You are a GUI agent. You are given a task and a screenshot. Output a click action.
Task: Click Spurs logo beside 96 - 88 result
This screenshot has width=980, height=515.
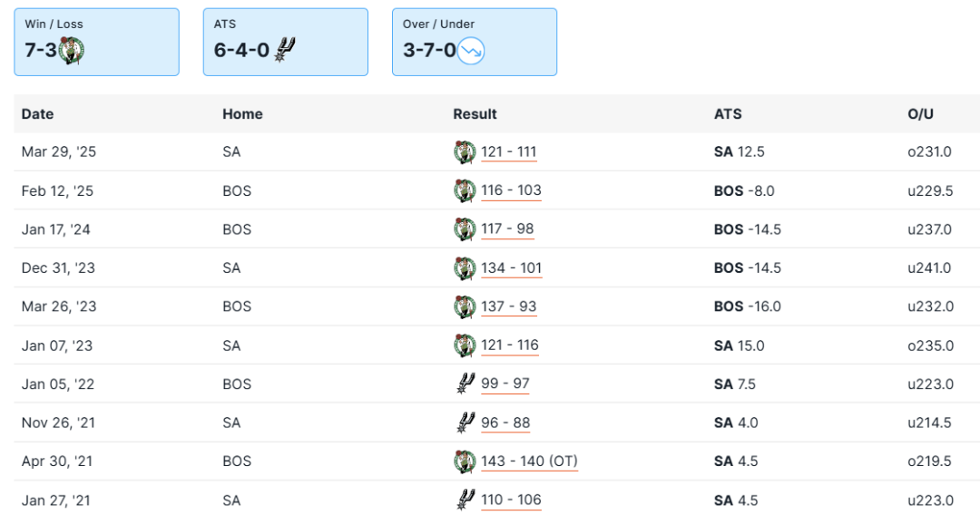(465, 423)
